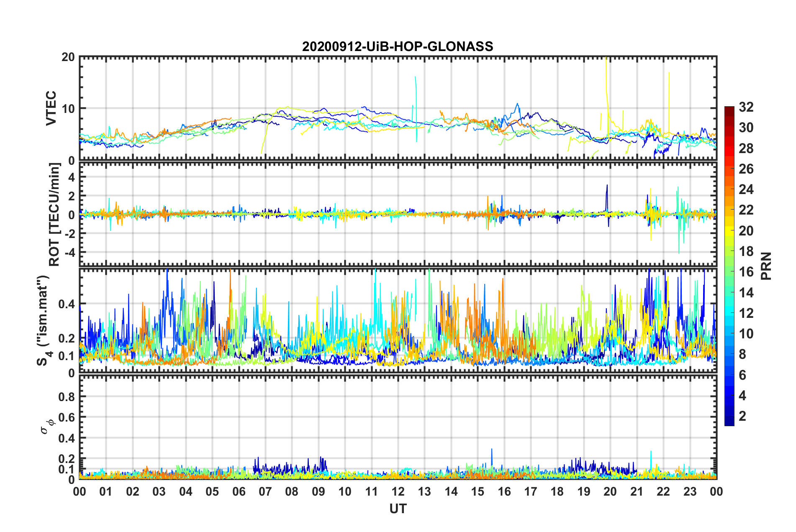Select PRN colorbar tick label 22
The height and width of the screenshot is (532, 796).
(746, 210)
